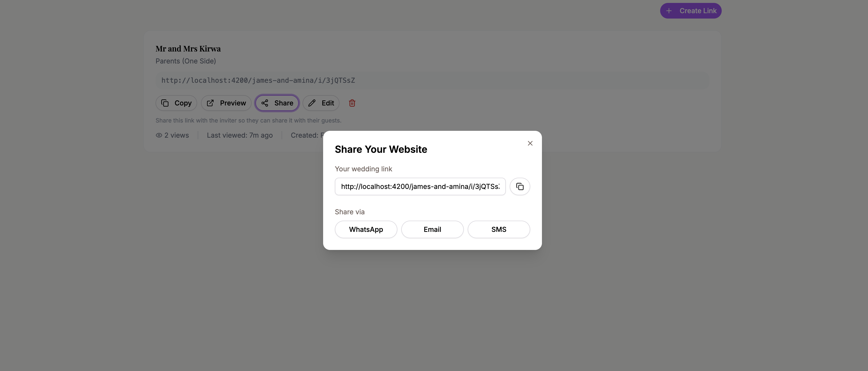The height and width of the screenshot is (371, 868).
Task: Click the share network icon on Share button
Action: (x=265, y=103)
